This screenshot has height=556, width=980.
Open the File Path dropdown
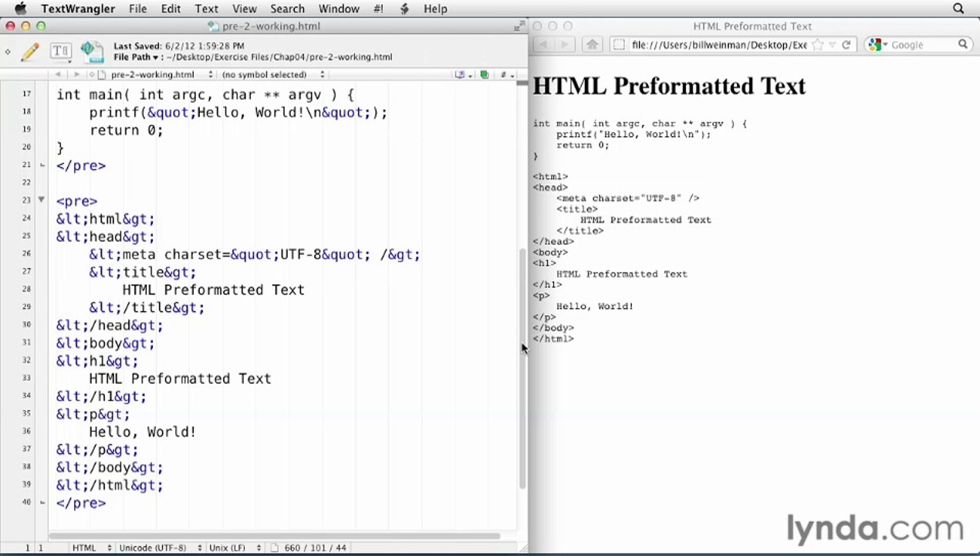pyautogui.click(x=136, y=56)
